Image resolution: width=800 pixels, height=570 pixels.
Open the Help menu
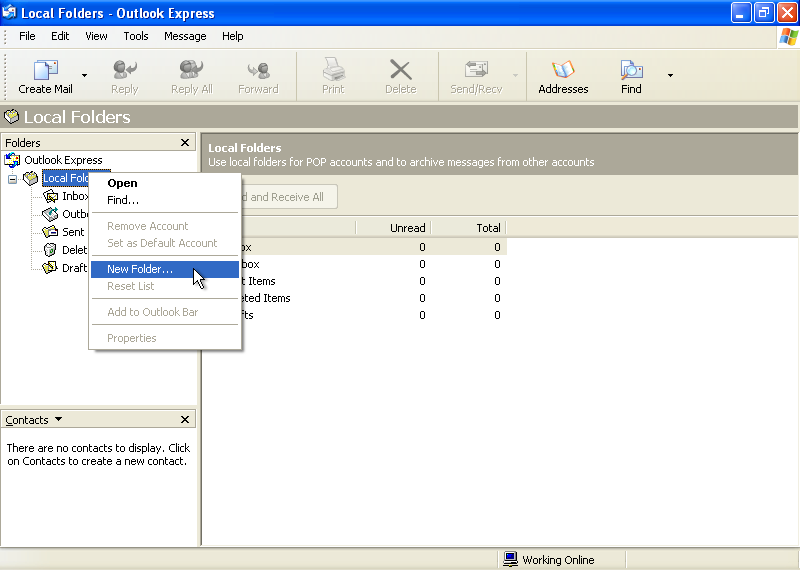tap(233, 36)
